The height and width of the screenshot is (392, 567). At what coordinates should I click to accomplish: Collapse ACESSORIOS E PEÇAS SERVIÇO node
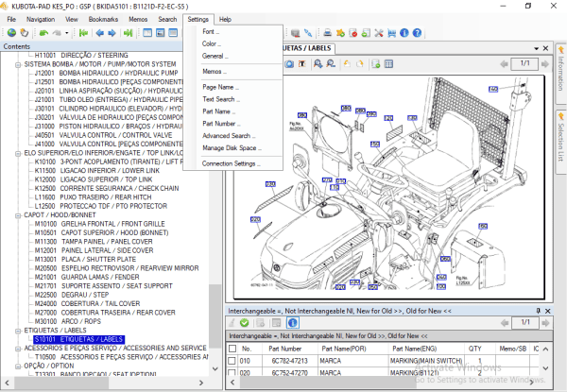tap(18, 349)
